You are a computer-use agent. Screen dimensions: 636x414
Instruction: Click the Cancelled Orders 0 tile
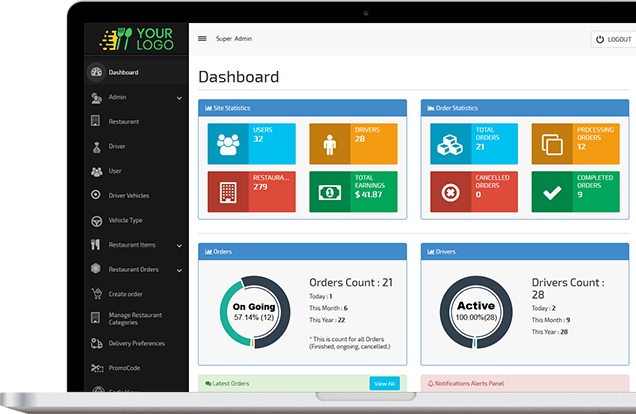click(x=474, y=192)
